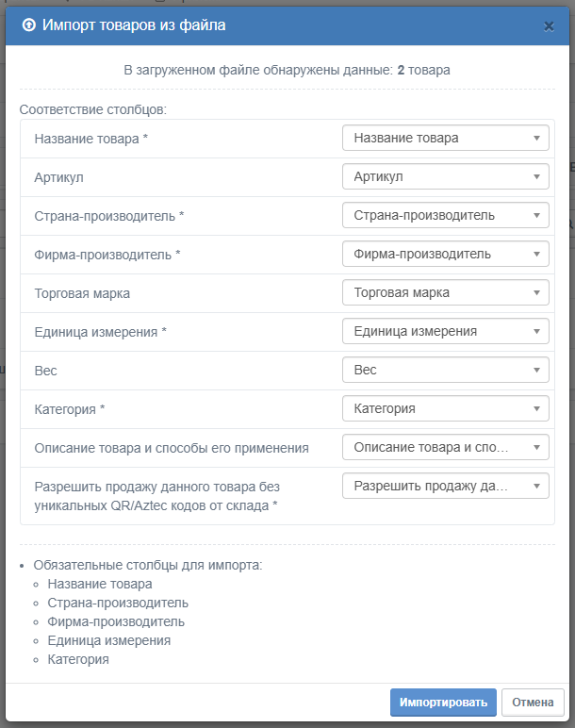Image resolution: width=575 pixels, height=728 pixels.
Task: Click arrow icon of Артикул dropdown
Action: pyautogui.click(x=536, y=177)
